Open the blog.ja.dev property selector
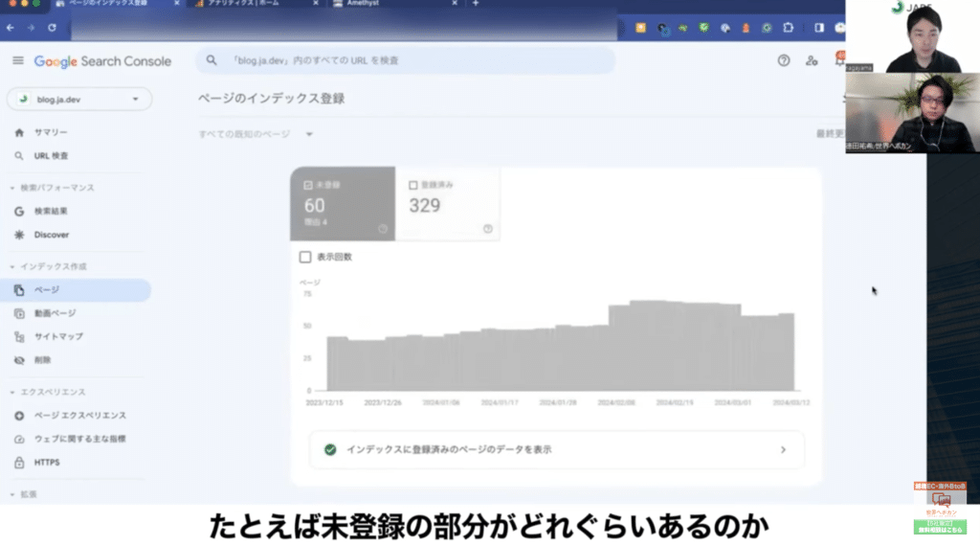This screenshot has height=545, width=980. [x=79, y=99]
